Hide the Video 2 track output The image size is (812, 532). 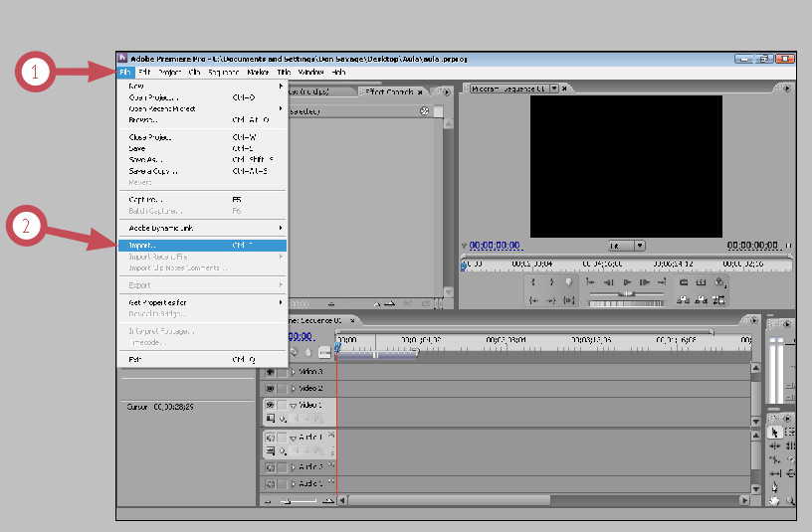coord(270,388)
